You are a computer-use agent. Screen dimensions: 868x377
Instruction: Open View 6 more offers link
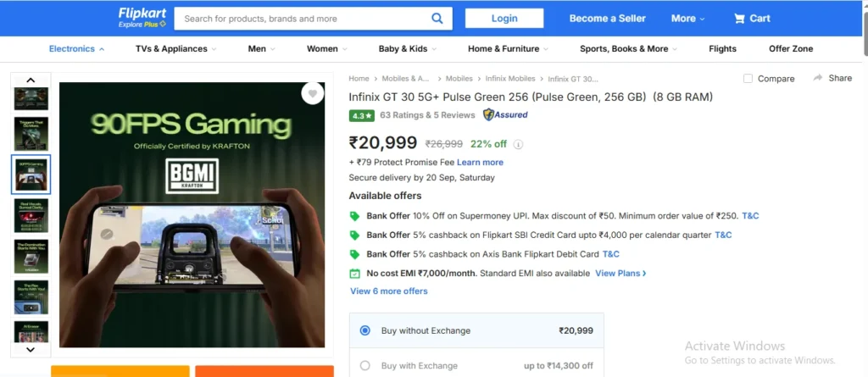tap(389, 291)
